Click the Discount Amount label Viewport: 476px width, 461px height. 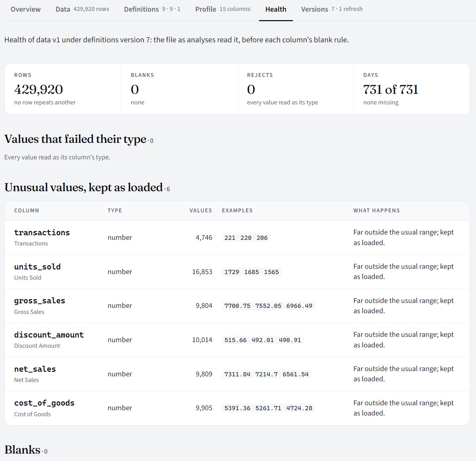37,346
